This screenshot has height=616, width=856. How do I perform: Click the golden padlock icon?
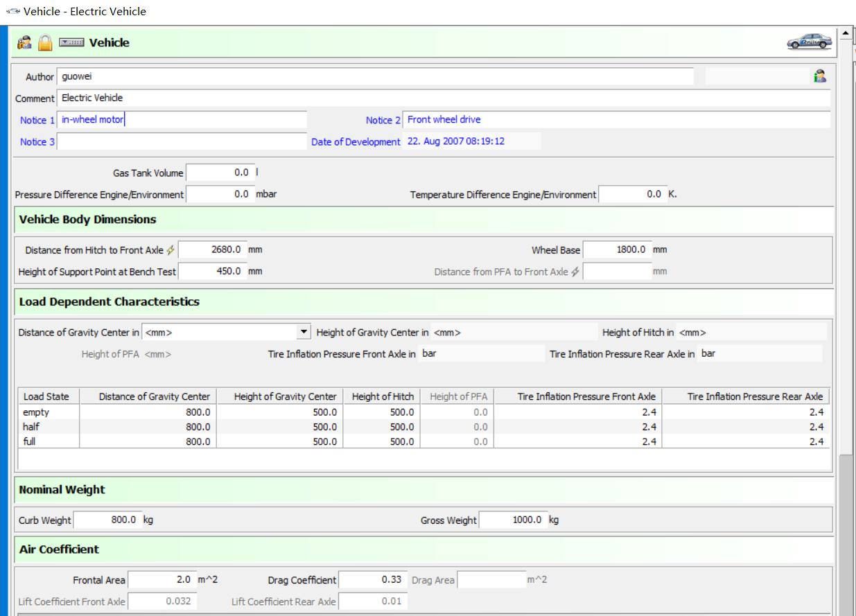(45, 43)
